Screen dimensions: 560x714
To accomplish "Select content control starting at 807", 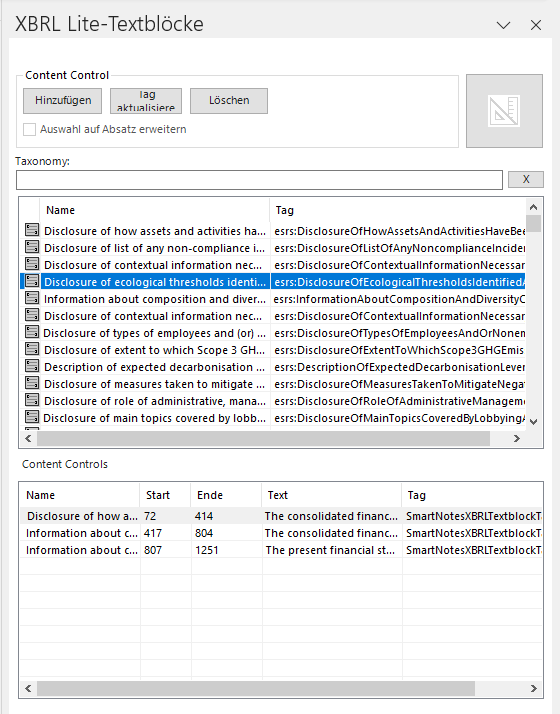I will 281,550.
